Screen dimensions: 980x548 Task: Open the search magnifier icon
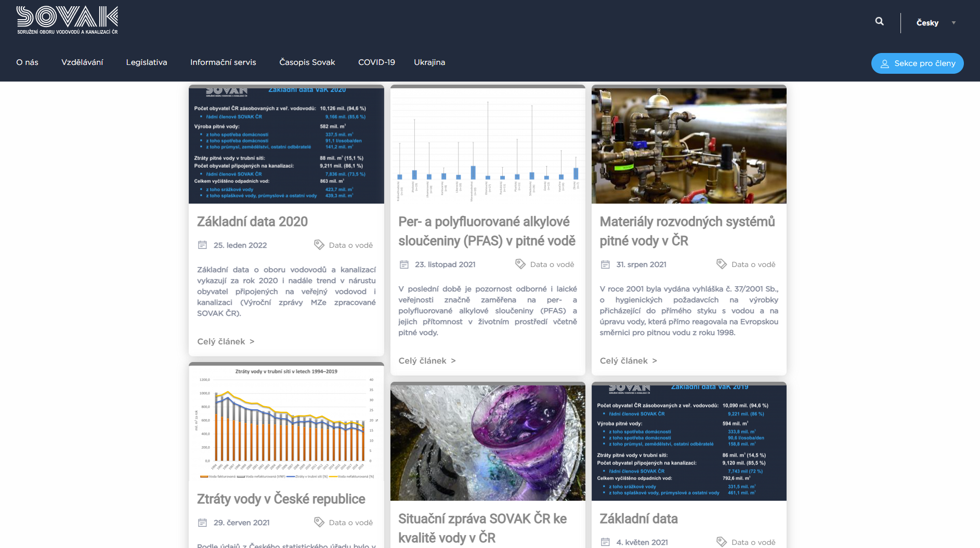tap(879, 21)
